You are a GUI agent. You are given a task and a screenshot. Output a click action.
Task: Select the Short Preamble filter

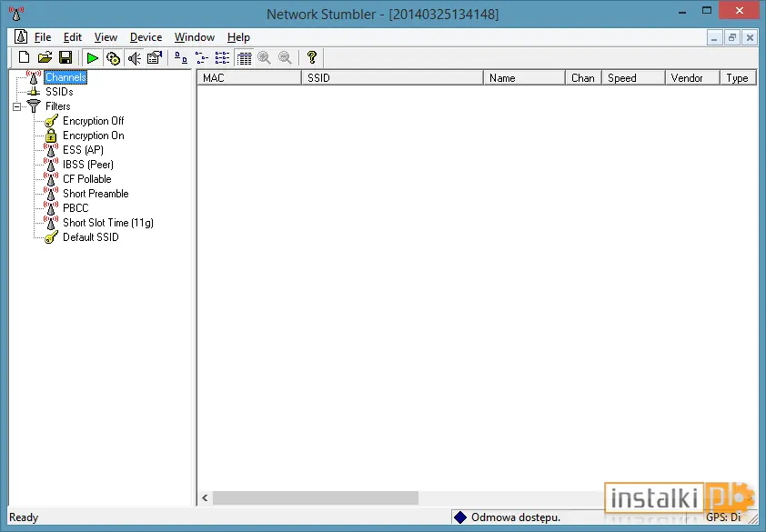point(96,194)
